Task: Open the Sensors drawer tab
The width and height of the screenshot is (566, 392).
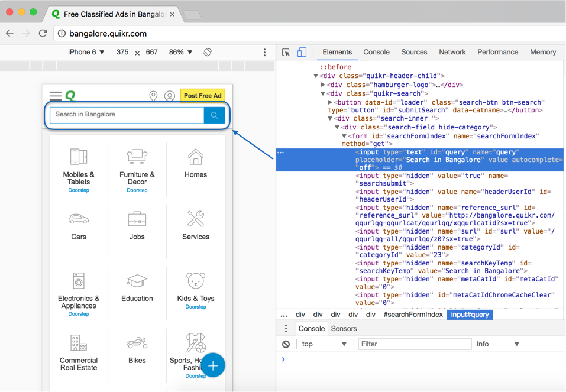Action: pyautogui.click(x=344, y=329)
